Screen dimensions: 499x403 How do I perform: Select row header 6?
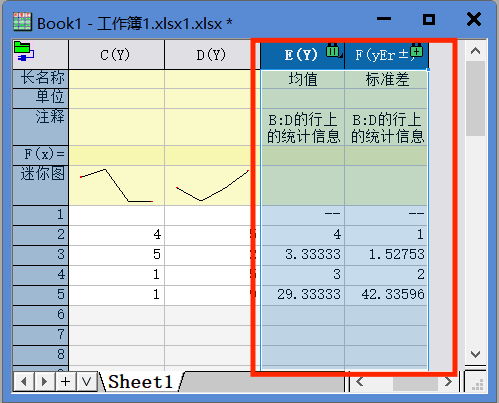41,315
